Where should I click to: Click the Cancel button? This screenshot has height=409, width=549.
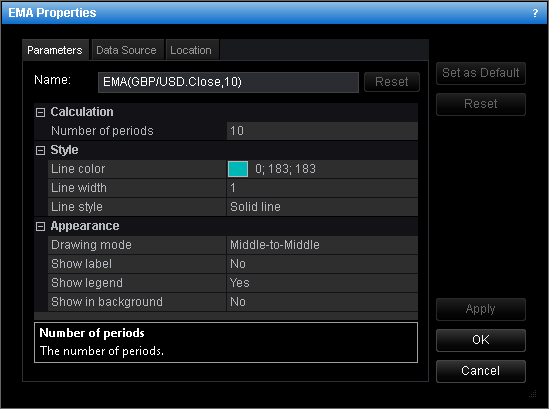tap(481, 371)
